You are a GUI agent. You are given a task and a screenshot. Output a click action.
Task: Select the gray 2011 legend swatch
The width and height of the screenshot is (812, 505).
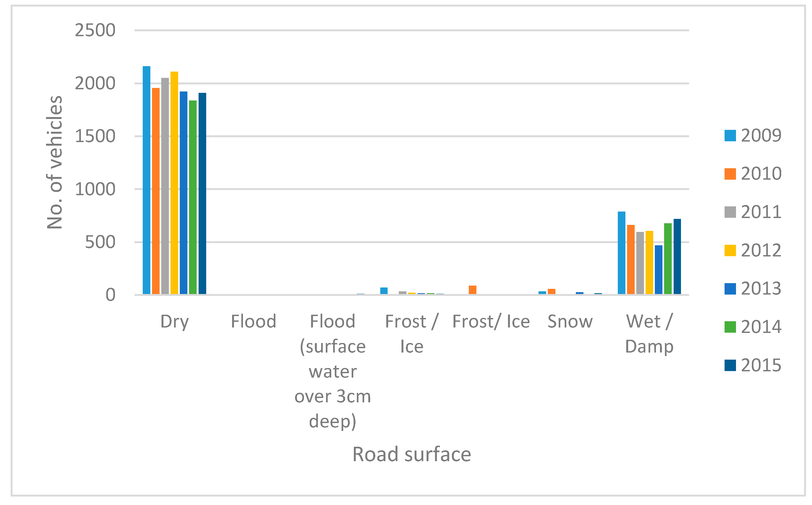pyautogui.click(x=730, y=212)
